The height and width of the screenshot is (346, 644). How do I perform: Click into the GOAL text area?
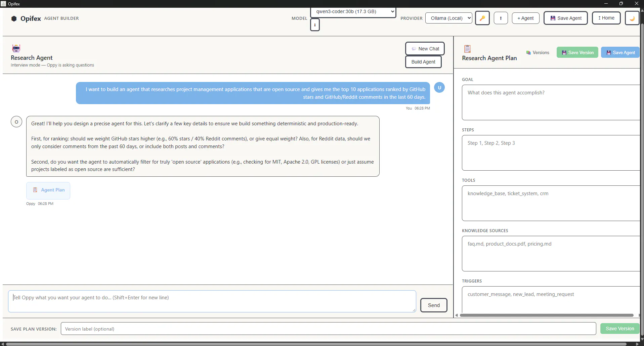(x=551, y=102)
